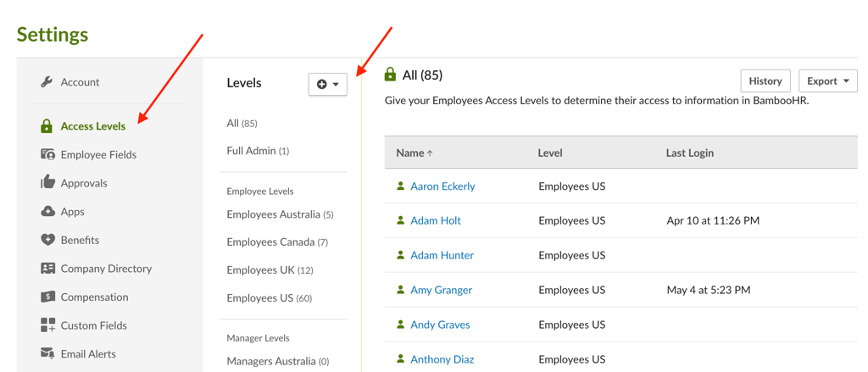Click the Level column header

click(x=550, y=153)
